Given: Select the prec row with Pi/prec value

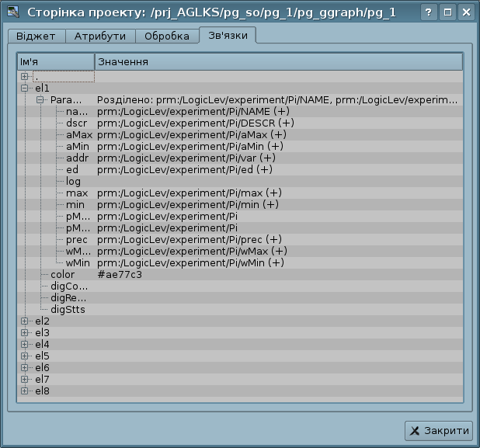Looking at the screenshot, I should pyautogui.click(x=76, y=240).
